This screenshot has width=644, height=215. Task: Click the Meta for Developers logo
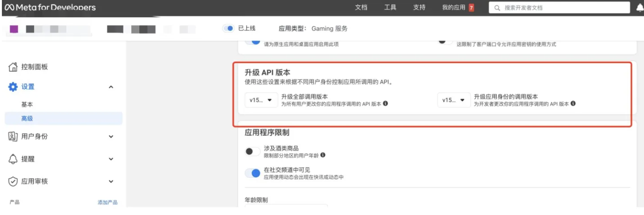(x=50, y=7)
